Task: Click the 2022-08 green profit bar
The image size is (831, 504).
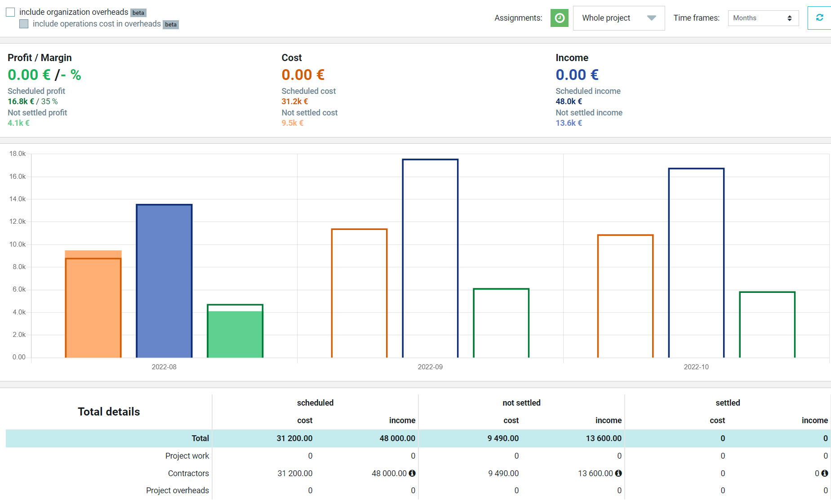Action: [235, 331]
